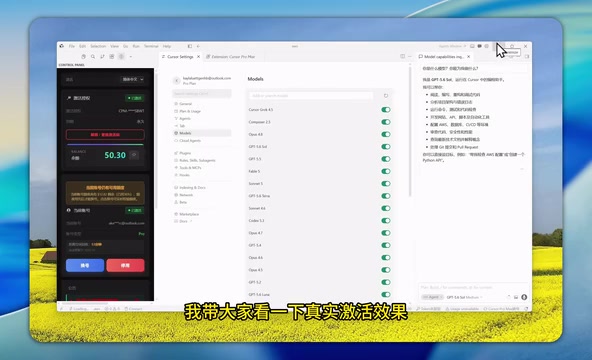Viewport: 592px width, 360px height.
Task: Close the Cursor Settings tab
Action: point(199,57)
